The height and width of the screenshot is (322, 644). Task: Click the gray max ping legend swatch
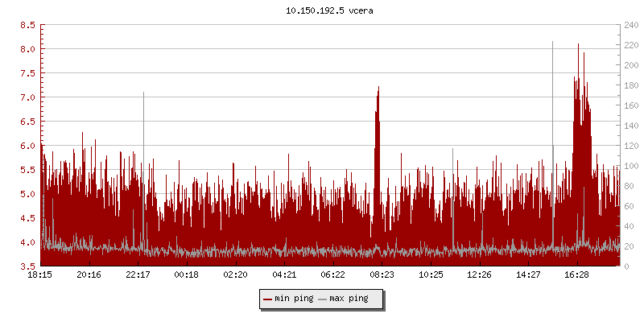click(323, 299)
